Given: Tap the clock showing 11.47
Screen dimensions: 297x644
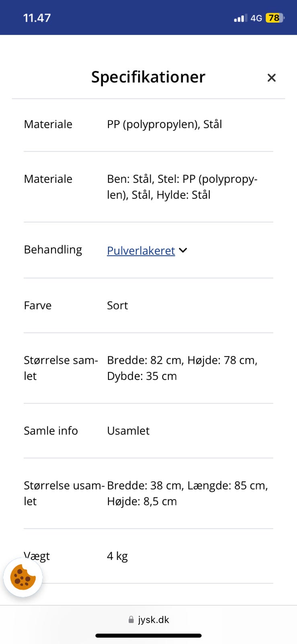Looking at the screenshot, I should 37,17.
